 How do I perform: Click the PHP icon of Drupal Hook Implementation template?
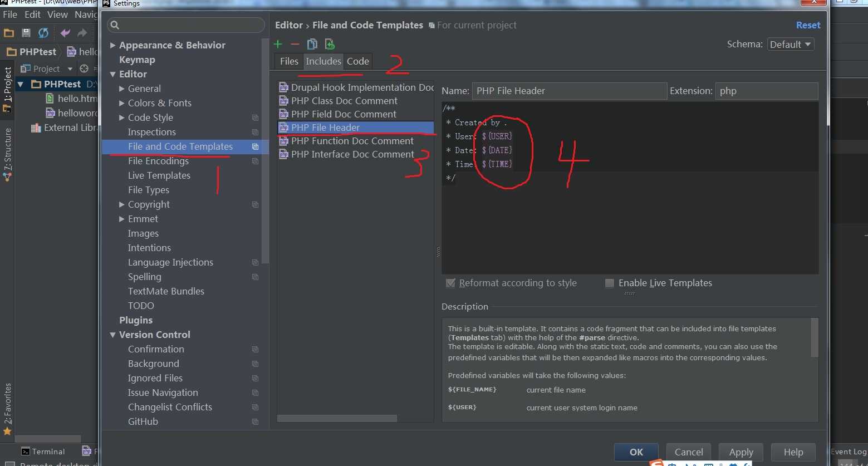(x=284, y=87)
